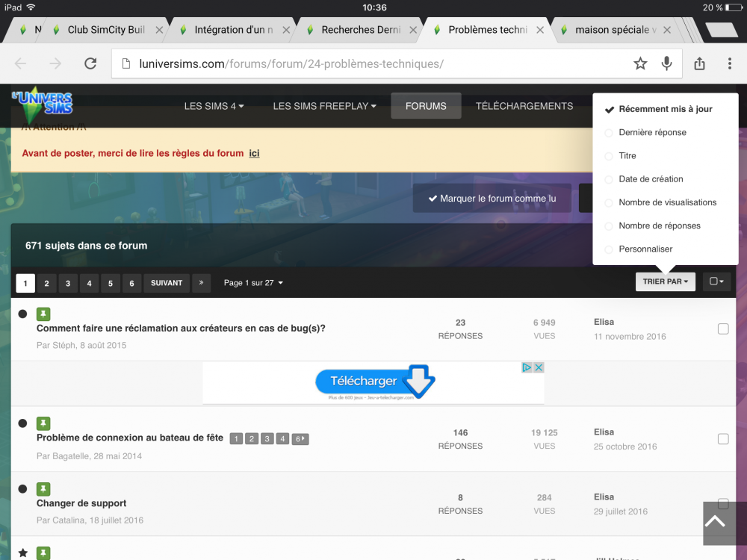Click Marquer le forum comme lu
Viewport: 747px width, 560px height.
pos(492,198)
